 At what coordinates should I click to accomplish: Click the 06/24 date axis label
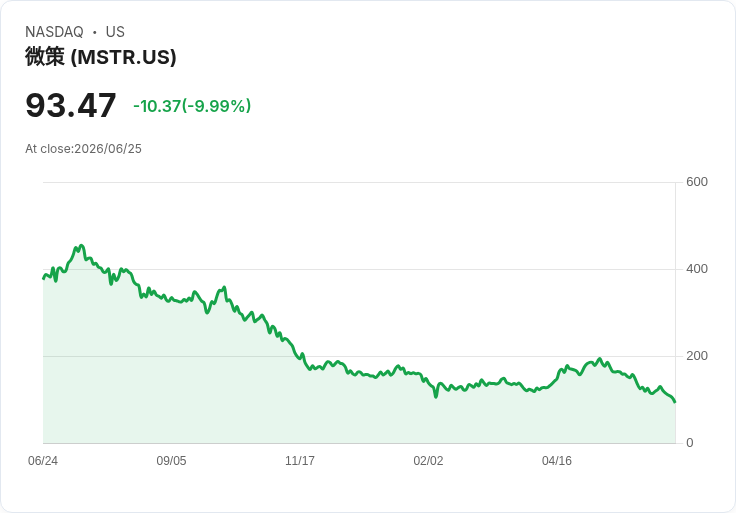[x=43, y=460]
